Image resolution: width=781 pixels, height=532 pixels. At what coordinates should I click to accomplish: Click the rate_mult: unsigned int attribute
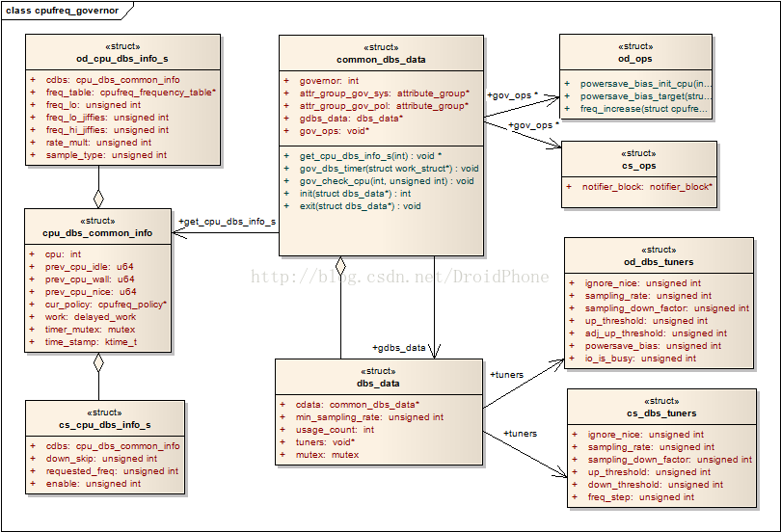coord(98,143)
